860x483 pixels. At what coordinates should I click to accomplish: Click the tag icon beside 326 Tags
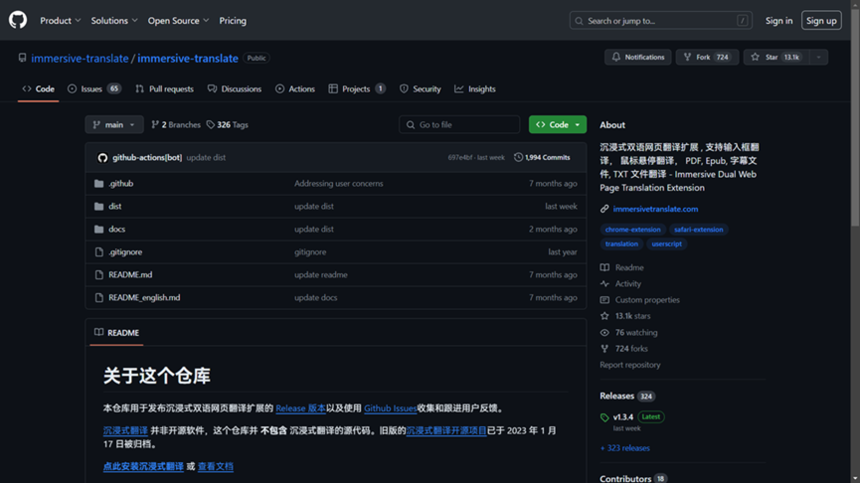pyautogui.click(x=211, y=125)
